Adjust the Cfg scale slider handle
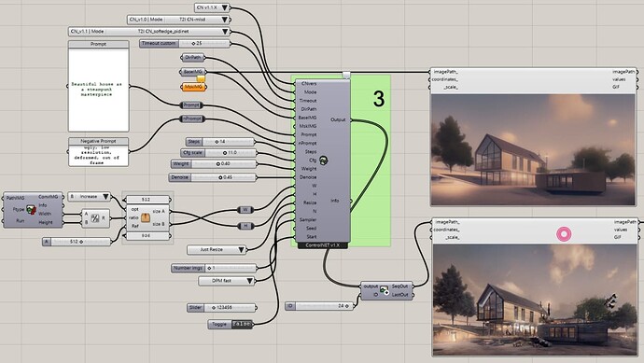This screenshot has width=644, height=363. (x=225, y=153)
